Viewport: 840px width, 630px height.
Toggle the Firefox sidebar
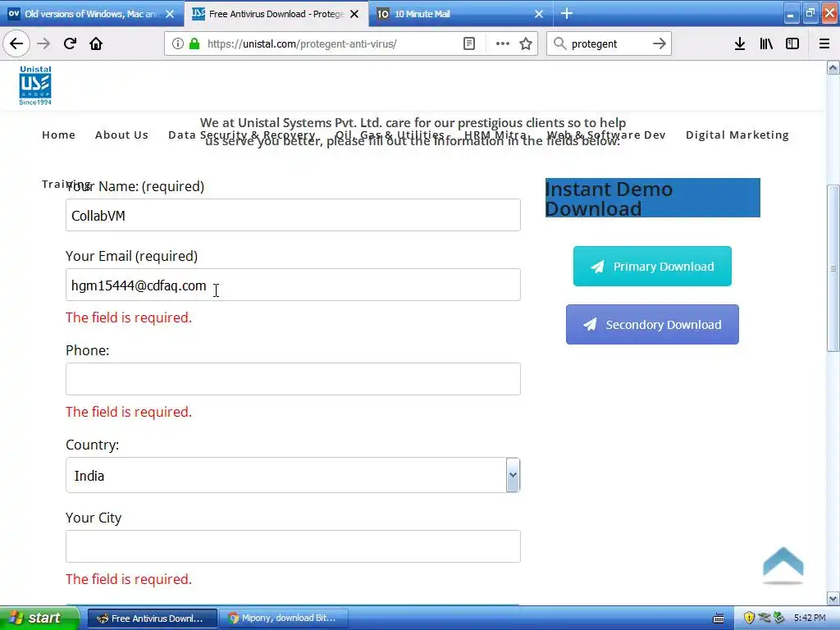point(792,43)
